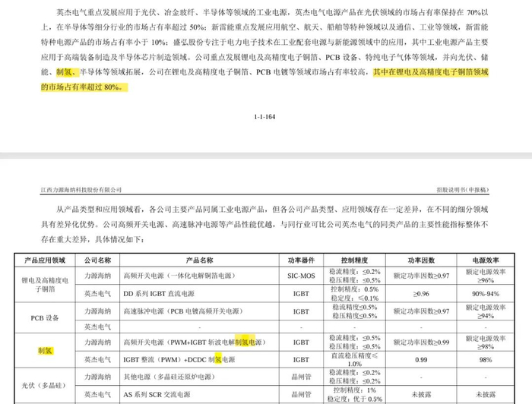Click 未披露 in efficiency column

click(486, 395)
